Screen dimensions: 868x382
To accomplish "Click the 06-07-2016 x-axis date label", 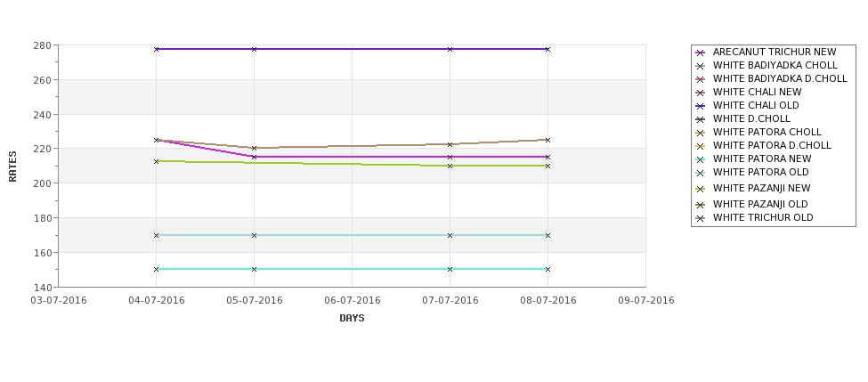I will coord(352,301).
